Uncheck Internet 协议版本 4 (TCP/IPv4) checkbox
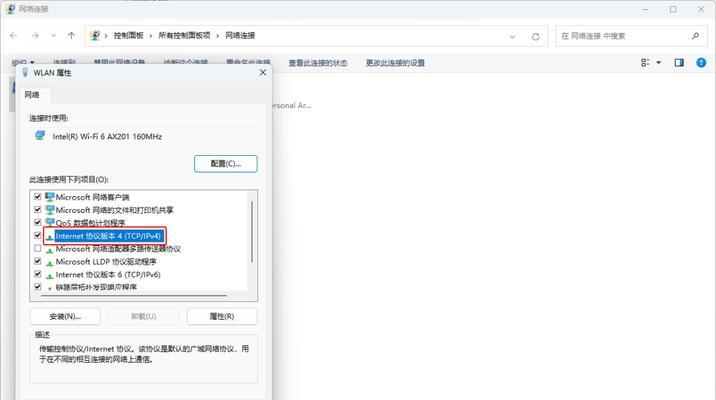 (x=38, y=236)
